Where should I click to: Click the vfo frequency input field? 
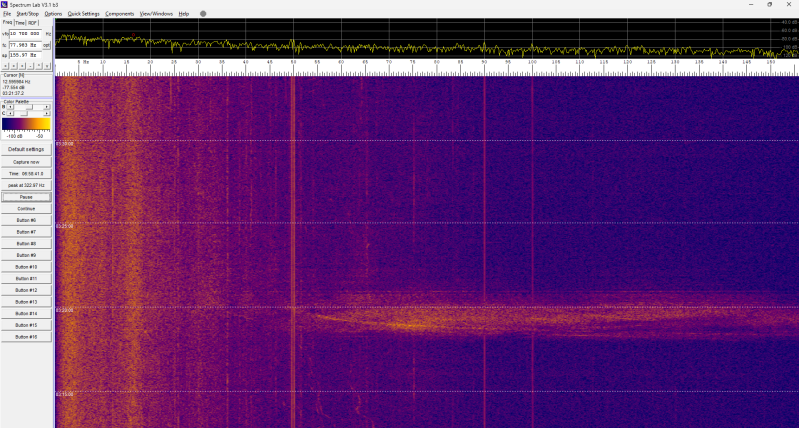click(x=25, y=34)
